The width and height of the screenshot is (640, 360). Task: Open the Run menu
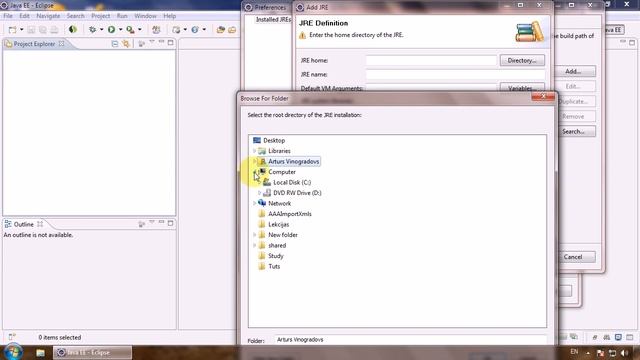click(x=122, y=16)
